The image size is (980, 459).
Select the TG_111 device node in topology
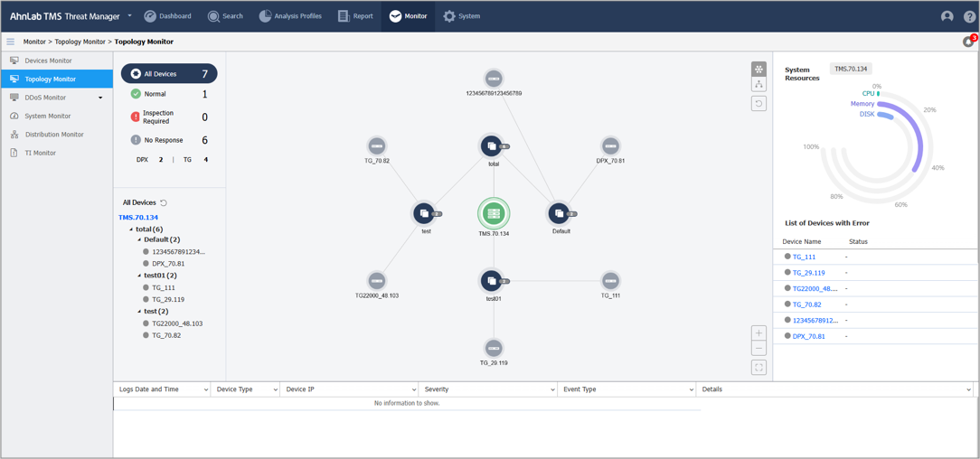[610, 280]
